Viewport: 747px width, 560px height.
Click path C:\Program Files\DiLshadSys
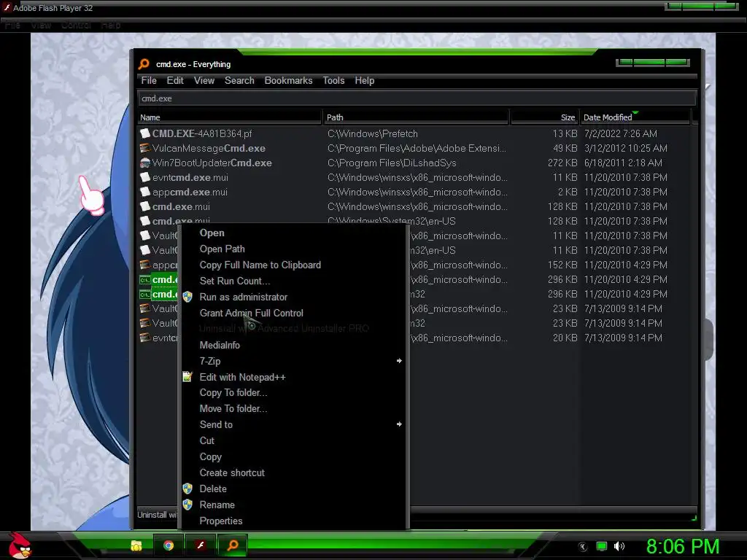click(392, 163)
